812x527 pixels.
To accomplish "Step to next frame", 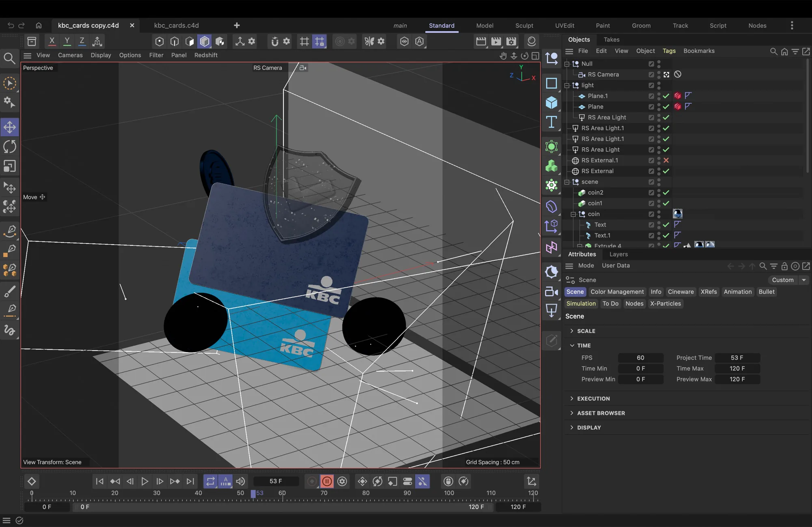I will tap(160, 481).
